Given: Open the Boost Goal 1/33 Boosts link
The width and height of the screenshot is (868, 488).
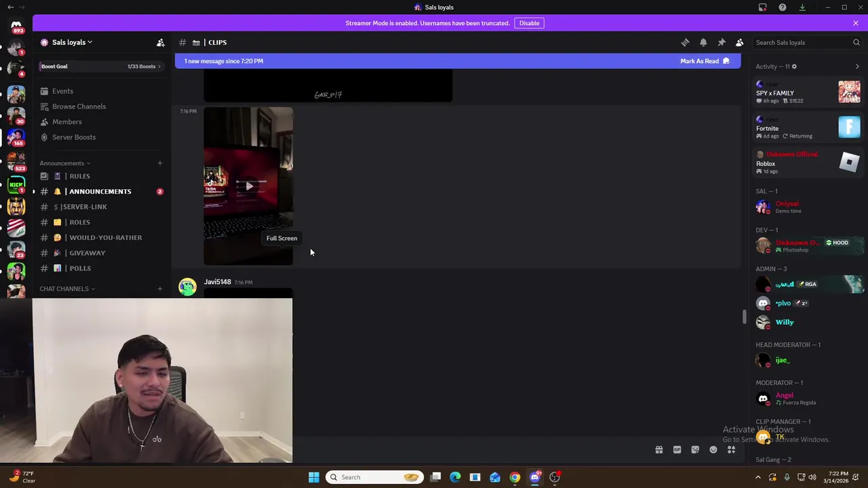Looking at the screenshot, I should 100,66.
